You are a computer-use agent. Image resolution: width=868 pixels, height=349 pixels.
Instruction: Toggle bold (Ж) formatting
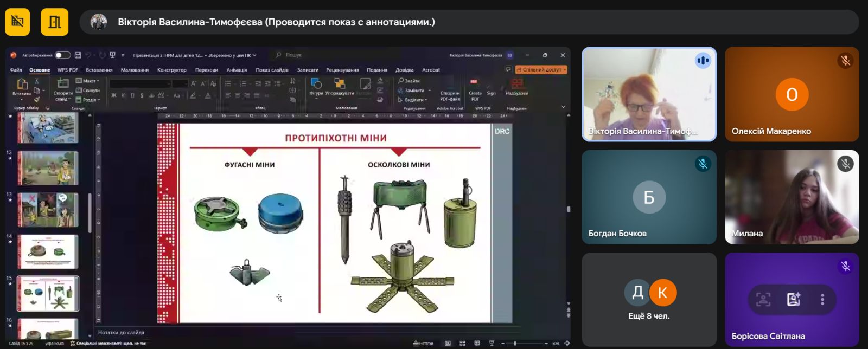point(114,95)
